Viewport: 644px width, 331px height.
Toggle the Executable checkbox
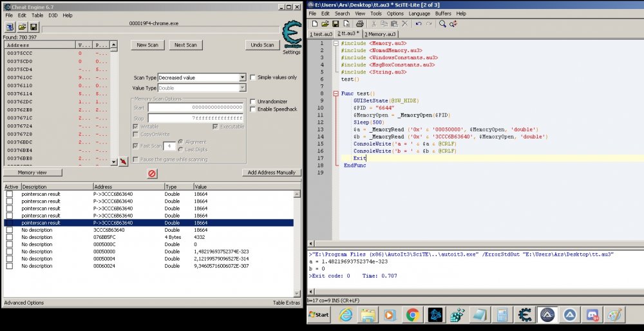[215, 126]
